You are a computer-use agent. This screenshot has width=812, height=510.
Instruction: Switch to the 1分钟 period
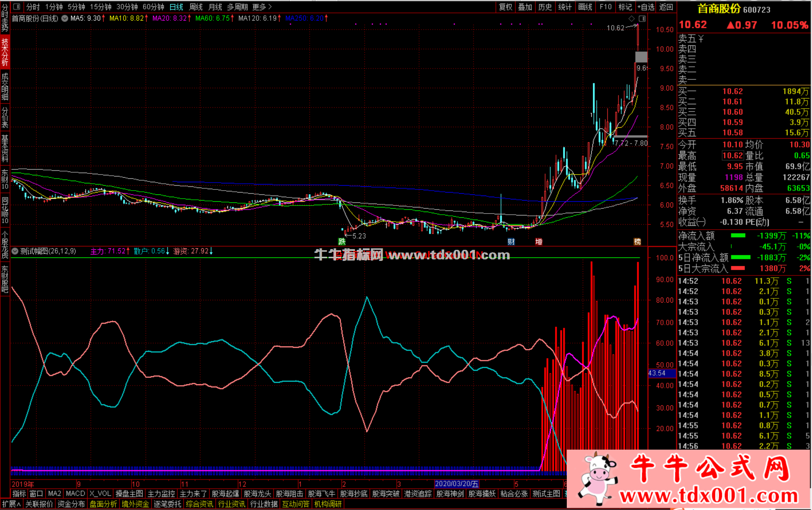[54, 7]
